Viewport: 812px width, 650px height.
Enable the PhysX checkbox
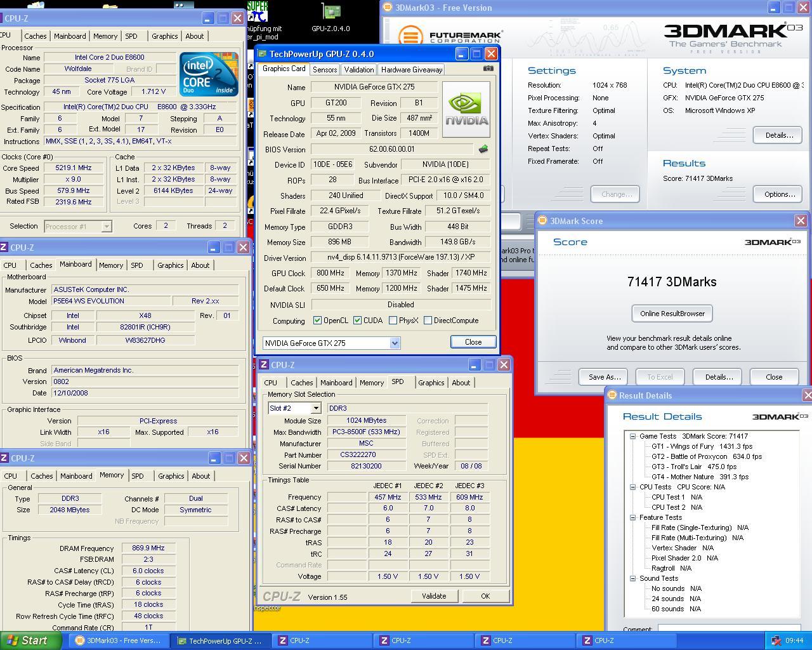[x=393, y=321]
